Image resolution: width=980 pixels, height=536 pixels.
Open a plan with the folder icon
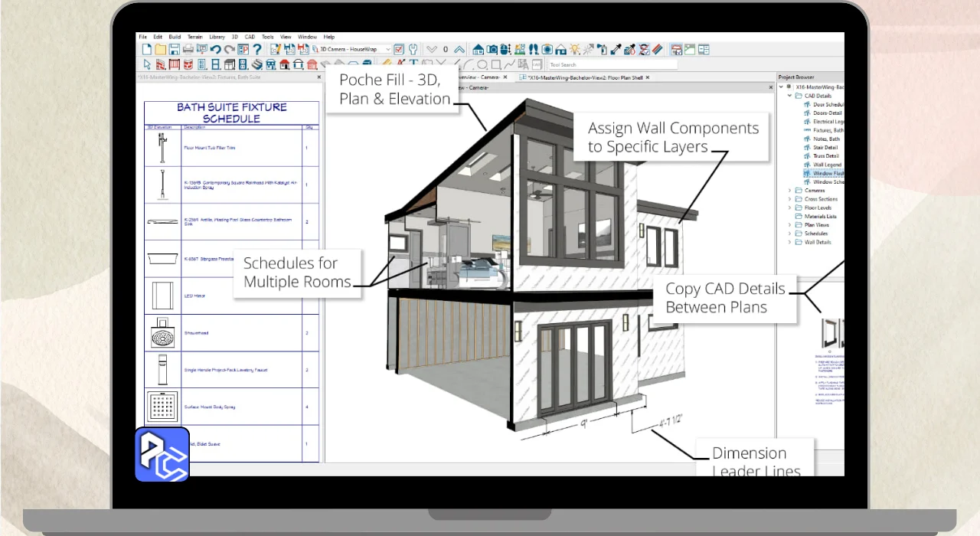(160, 49)
